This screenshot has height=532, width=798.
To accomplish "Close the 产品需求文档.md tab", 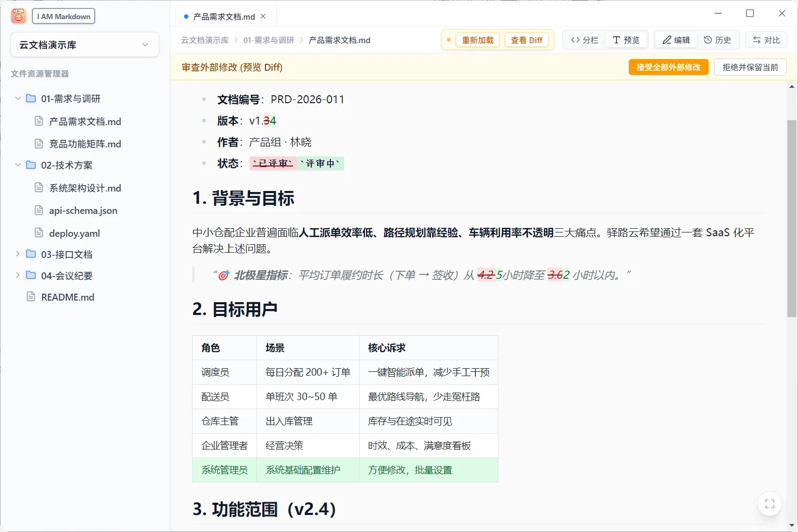I will click(x=263, y=16).
